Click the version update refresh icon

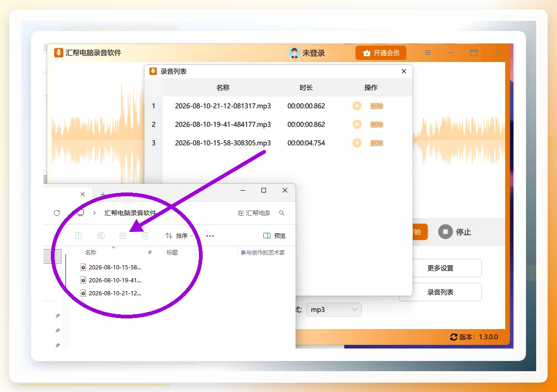point(453,337)
